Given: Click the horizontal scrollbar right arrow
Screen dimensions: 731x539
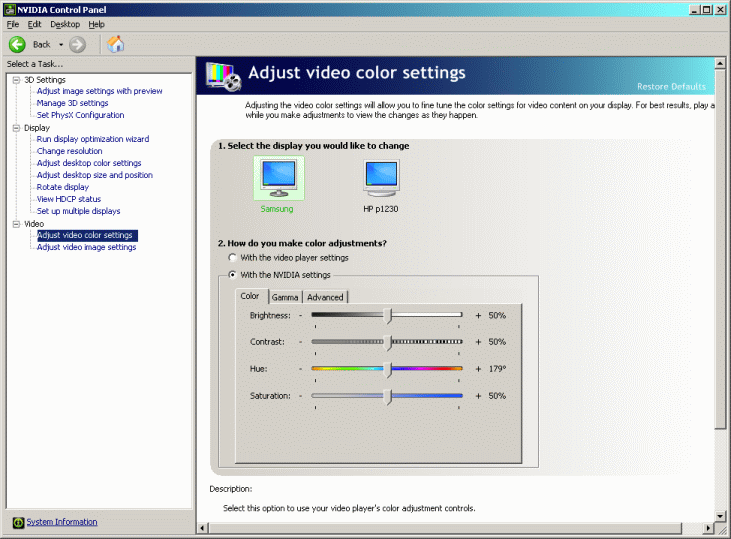Looking at the screenshot, I should (709, 528).
